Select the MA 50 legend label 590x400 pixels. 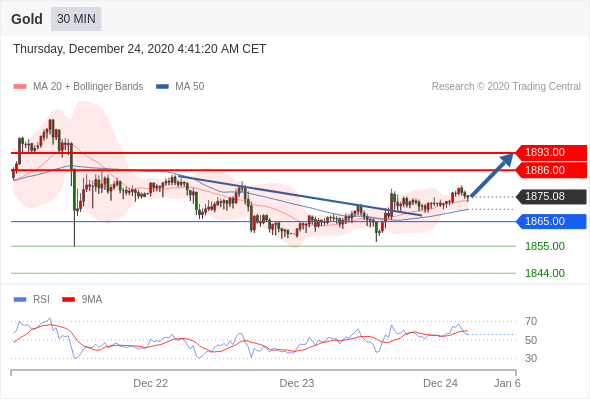click(x=190, y=87)
